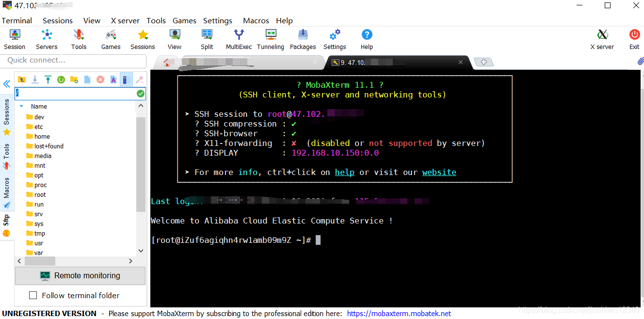The height and width of the screenshot is (319, 644).
Task: Click the Remote monitoring button
Action: pyautogui.click(x=80, y=275)
